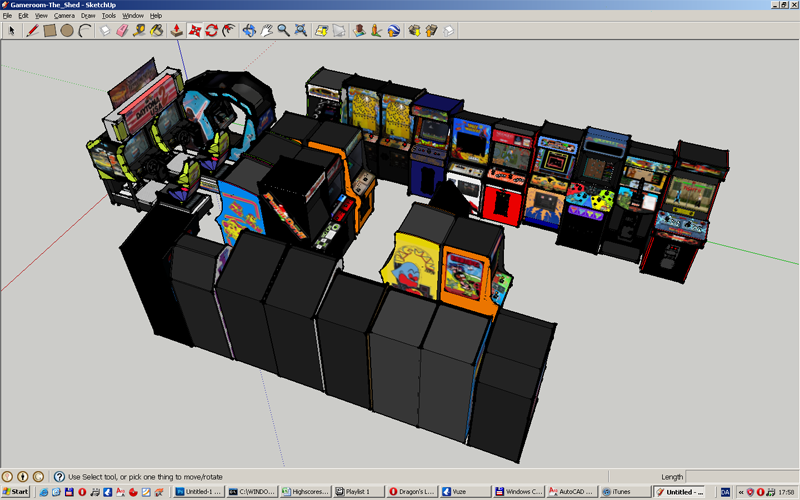Select the Paint Bucket tool

click(157, 31)
